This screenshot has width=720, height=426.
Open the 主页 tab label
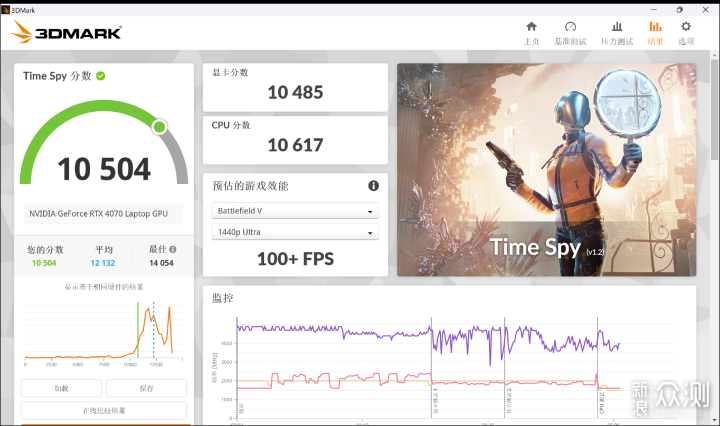[531, 41]
